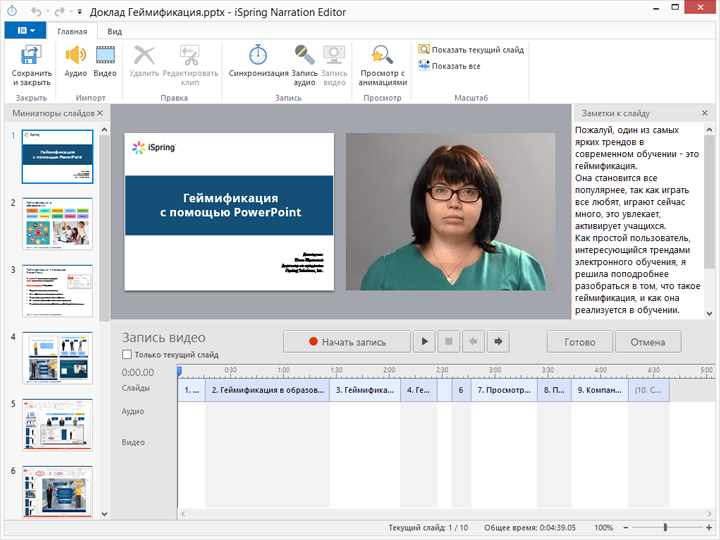Select timeline segment '9. Компан...'
Screen dimensions: 720x540
(600, 390)
